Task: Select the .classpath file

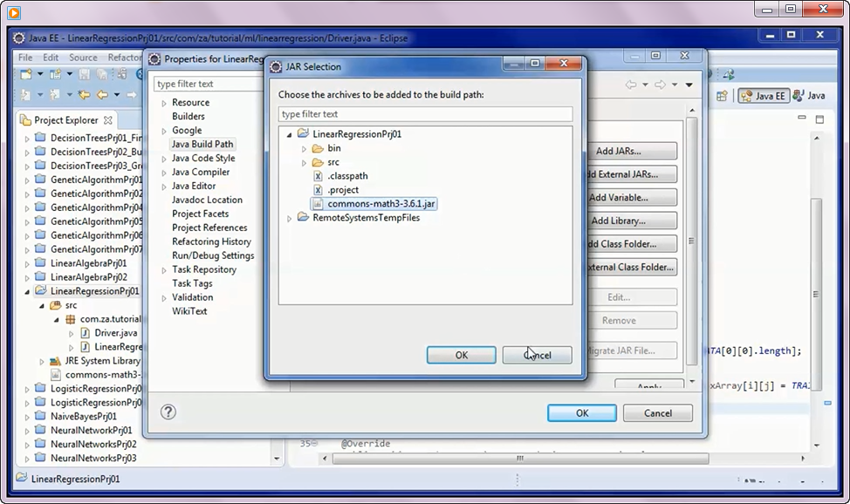Action: [x=341, y=175]
